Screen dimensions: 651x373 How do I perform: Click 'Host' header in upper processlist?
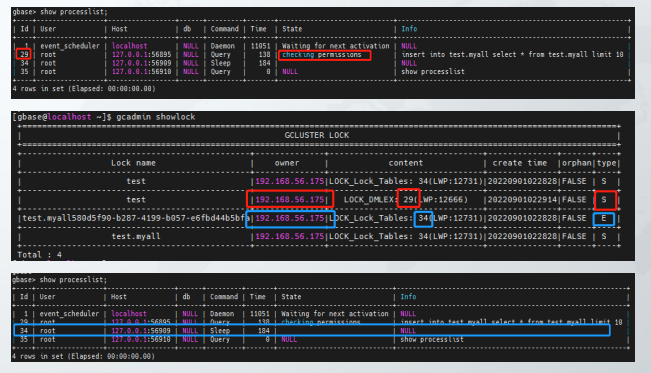(119, 29)
